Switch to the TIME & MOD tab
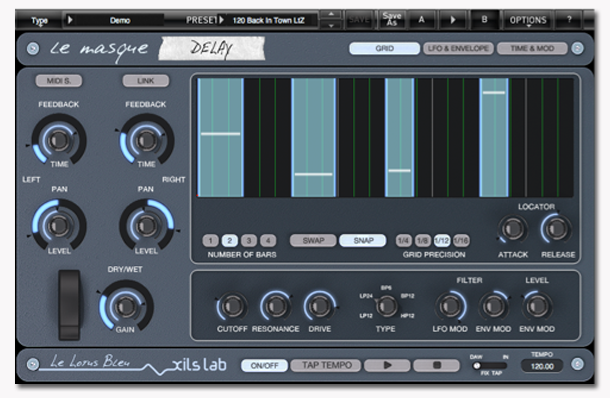This screenshot has height=398, width=610. [x=532, y=49]
